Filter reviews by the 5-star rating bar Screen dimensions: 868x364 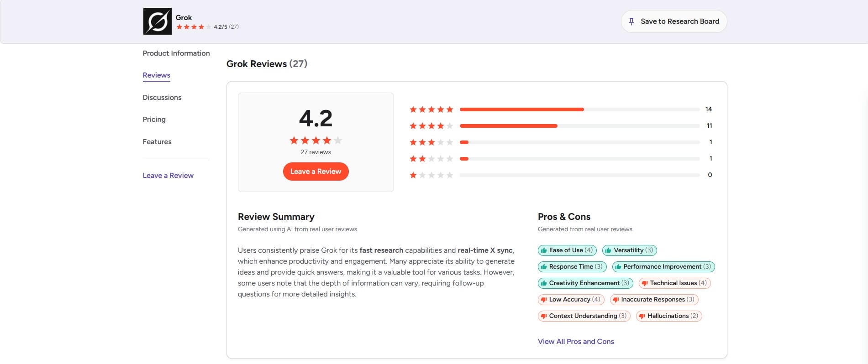coord(580,109)
